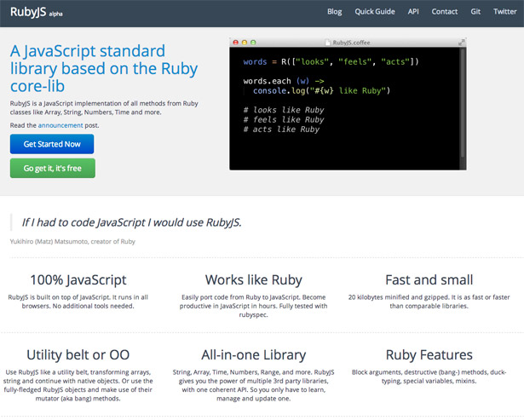Click the yellow minimize dot in code window
Image resolution: width=524 pixels, height=420 pixels.
[245, 43]
